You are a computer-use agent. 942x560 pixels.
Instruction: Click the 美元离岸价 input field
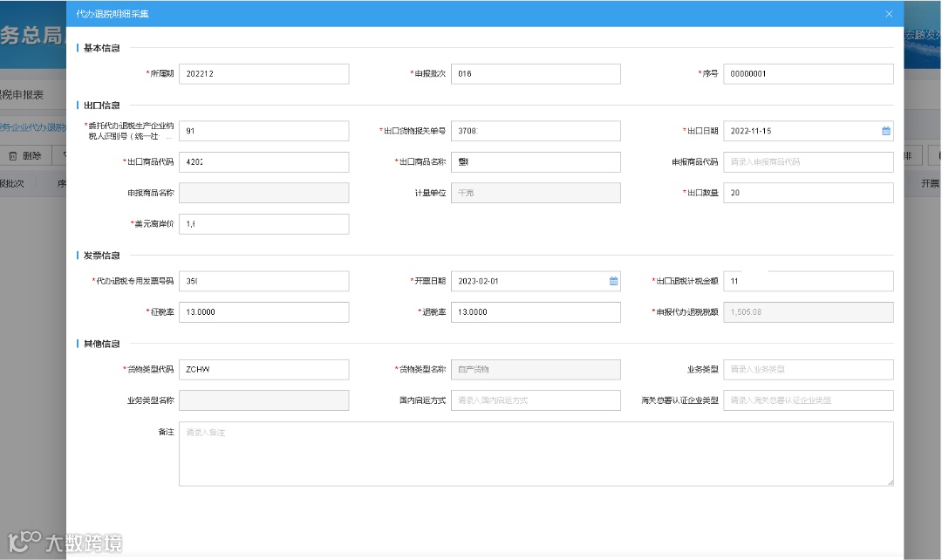[x=263, y=224]
